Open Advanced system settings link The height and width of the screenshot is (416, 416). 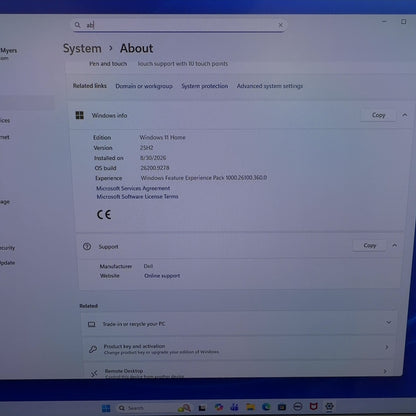click(x=270, y=86)
